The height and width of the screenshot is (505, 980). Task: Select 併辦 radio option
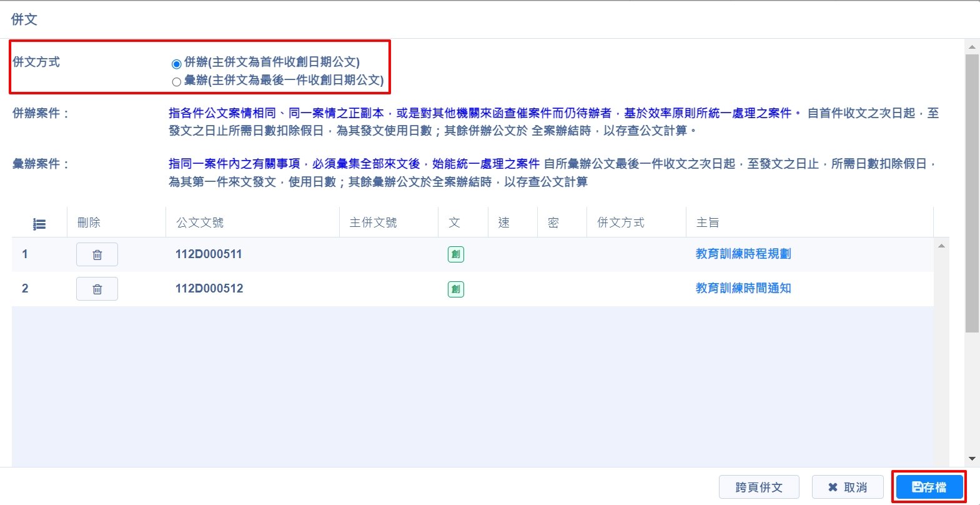[176, 64]
